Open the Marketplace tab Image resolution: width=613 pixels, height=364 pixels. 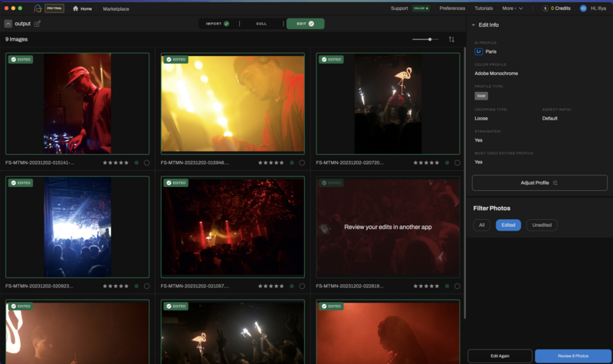[116, 8]
